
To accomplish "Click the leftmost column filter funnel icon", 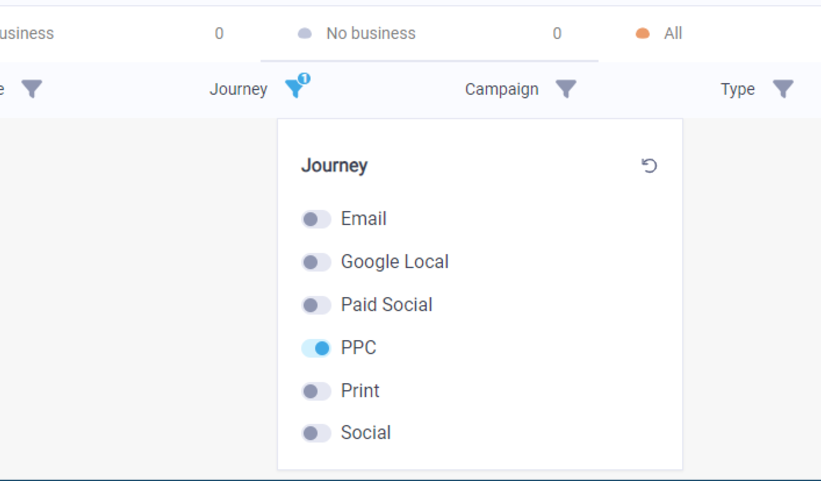I will (32, 89).
